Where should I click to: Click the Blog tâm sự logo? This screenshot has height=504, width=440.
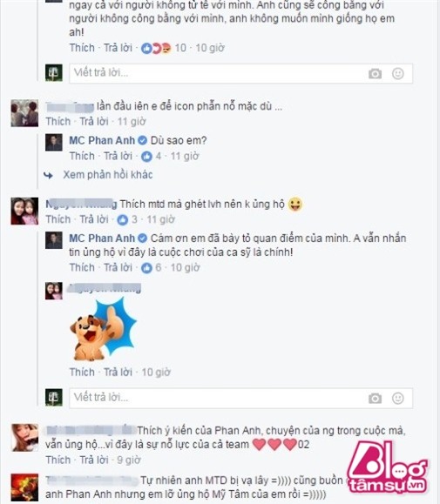387,467
